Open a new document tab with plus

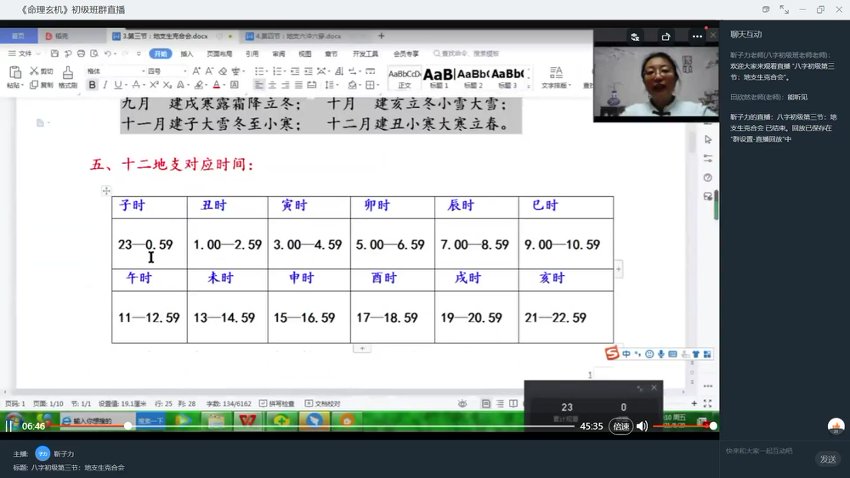381,36
